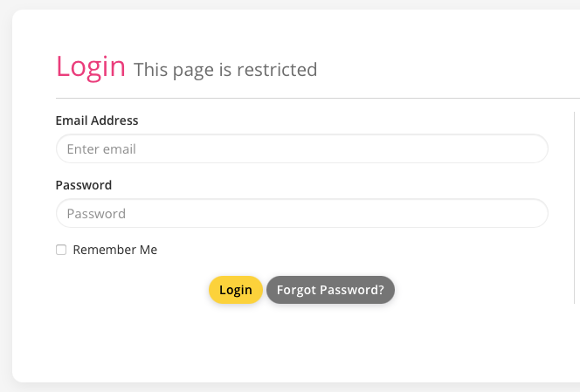Tick the box next to Remember Me

coord(61,250)
